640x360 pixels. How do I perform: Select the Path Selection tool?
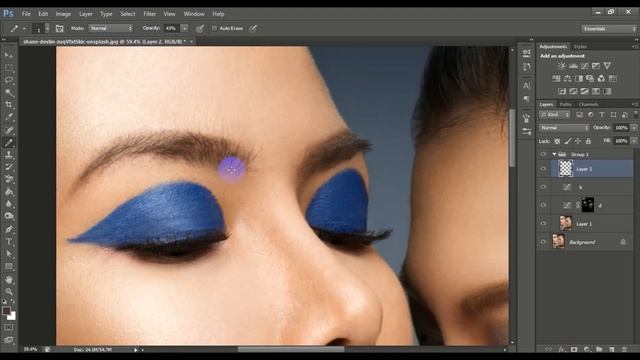9,254
